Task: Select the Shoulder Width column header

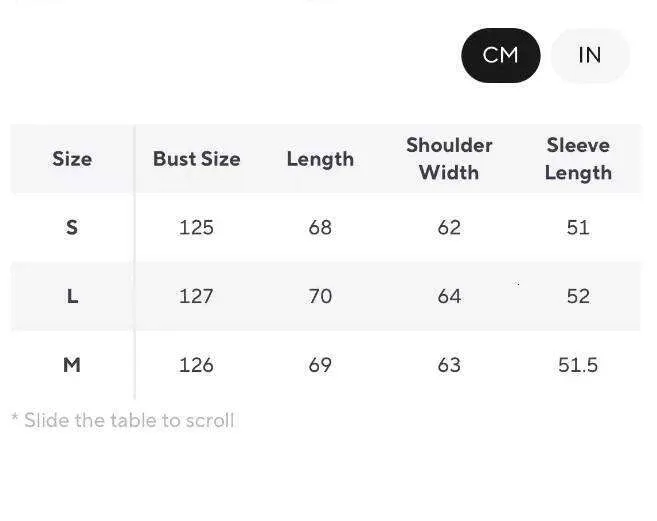Action: (x=449, y=159)
